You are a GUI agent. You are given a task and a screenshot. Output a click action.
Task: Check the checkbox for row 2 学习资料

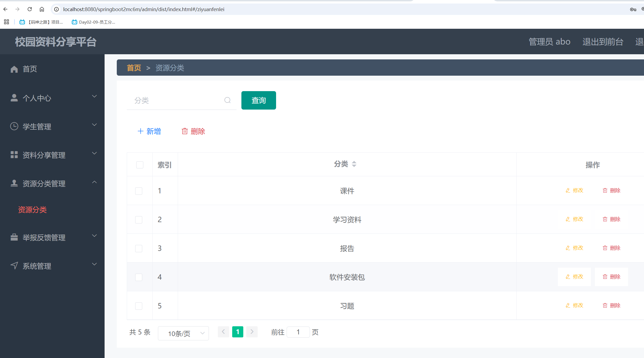(x=139, y=220)
